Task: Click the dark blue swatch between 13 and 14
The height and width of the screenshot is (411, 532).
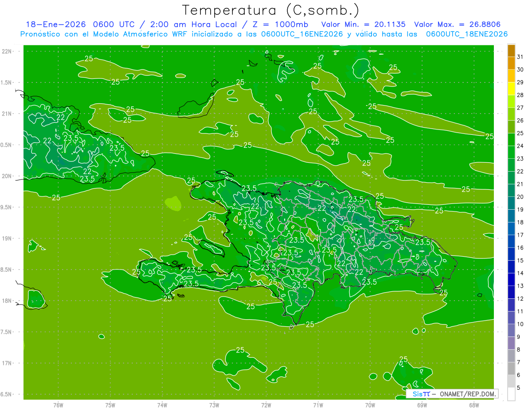Action: (x=511, y=280)
